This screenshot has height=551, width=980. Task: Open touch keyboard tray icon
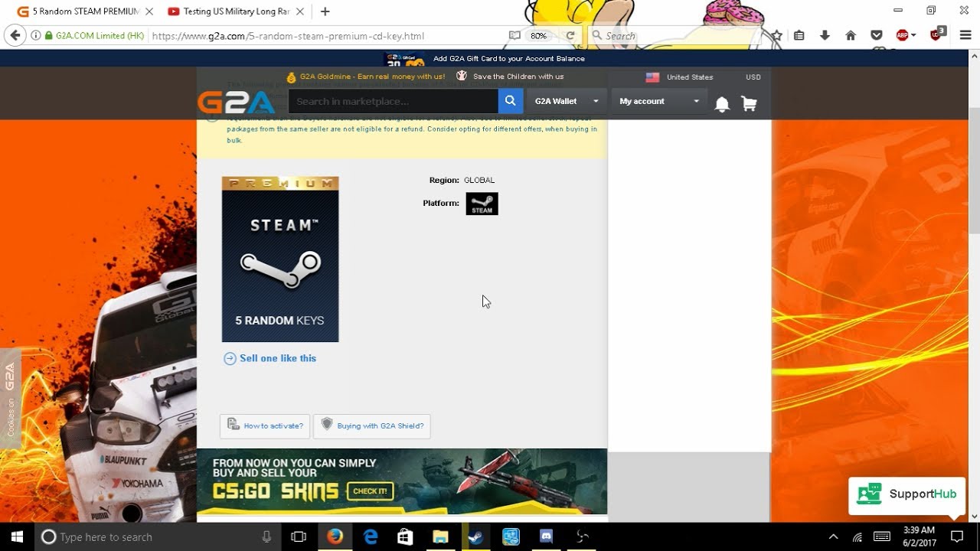[x=881, y=536]
